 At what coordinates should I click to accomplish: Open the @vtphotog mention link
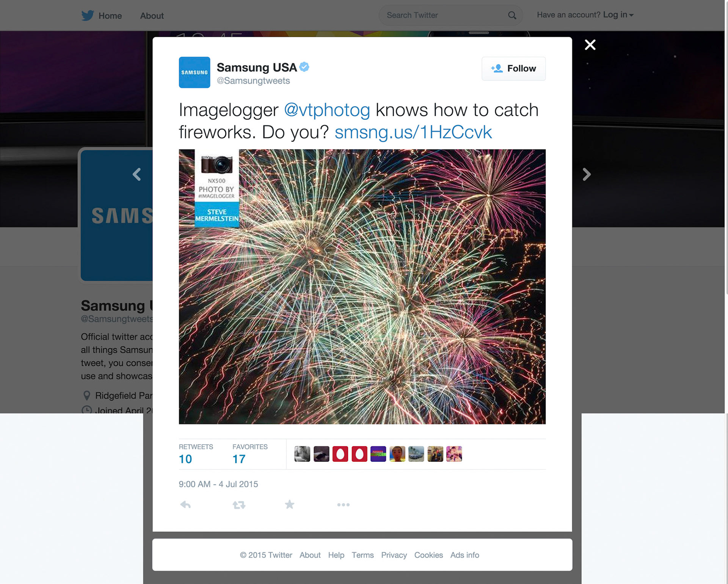tap(327, 110)
